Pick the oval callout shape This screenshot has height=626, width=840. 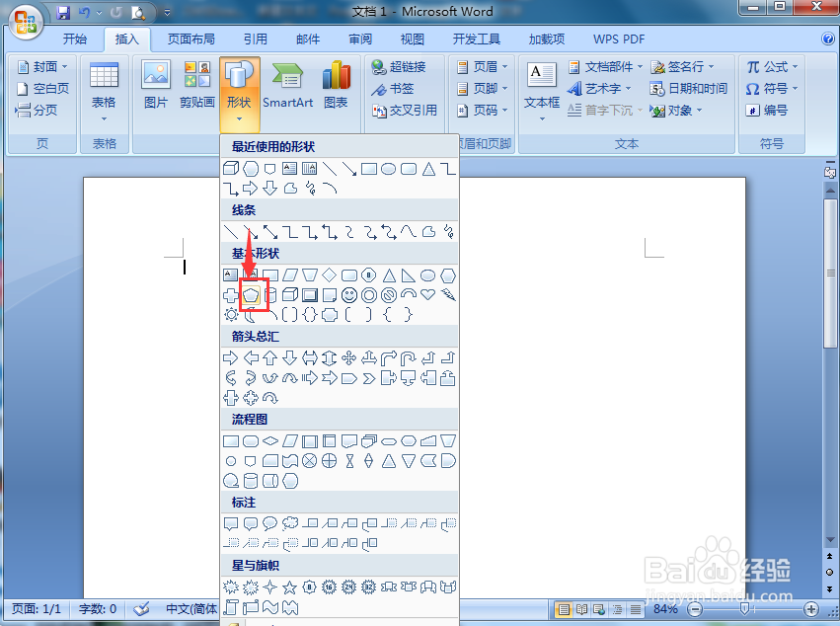[x=270, y=522]
